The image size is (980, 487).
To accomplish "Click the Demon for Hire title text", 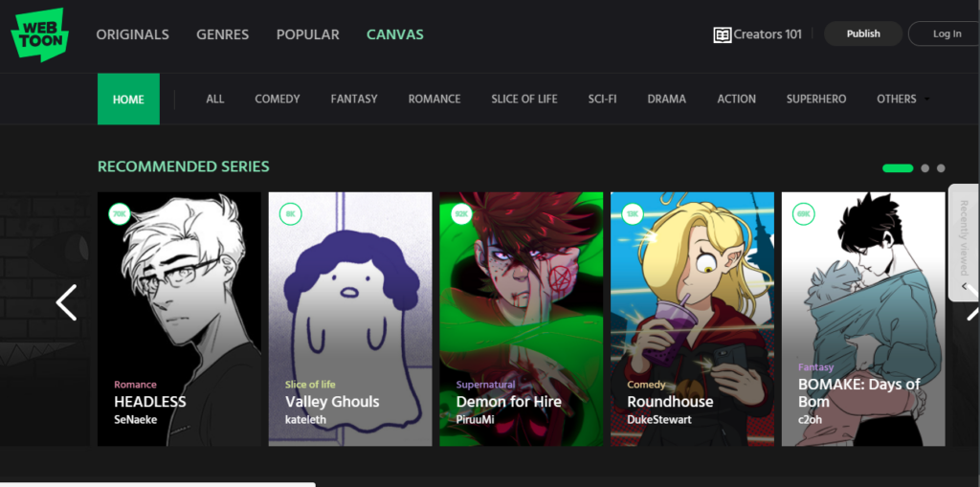I will click(x=509, y=401).
